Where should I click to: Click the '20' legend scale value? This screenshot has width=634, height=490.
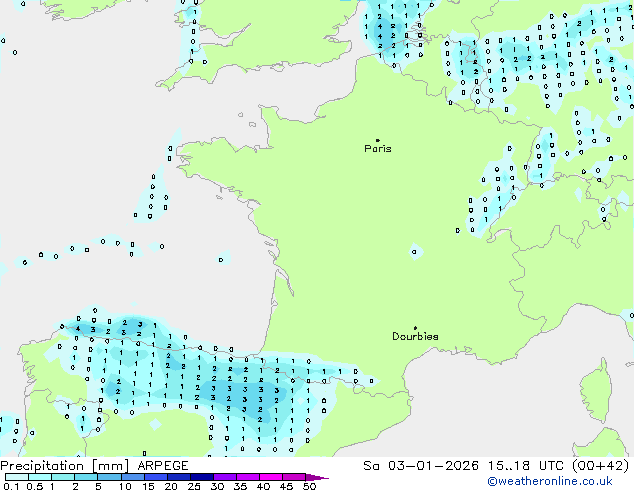(171, 486)
